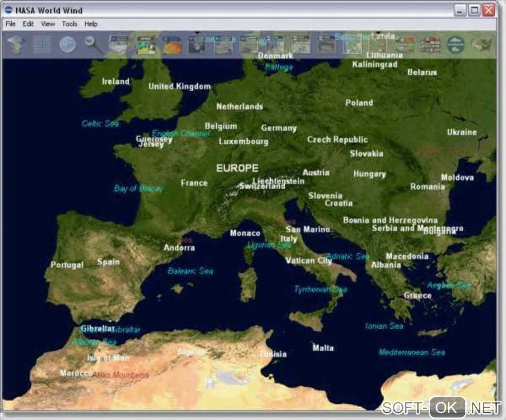The width and height of the screenshot is (506, 420).
Task: Click the Poland map label
Action: tap(359, 103)
